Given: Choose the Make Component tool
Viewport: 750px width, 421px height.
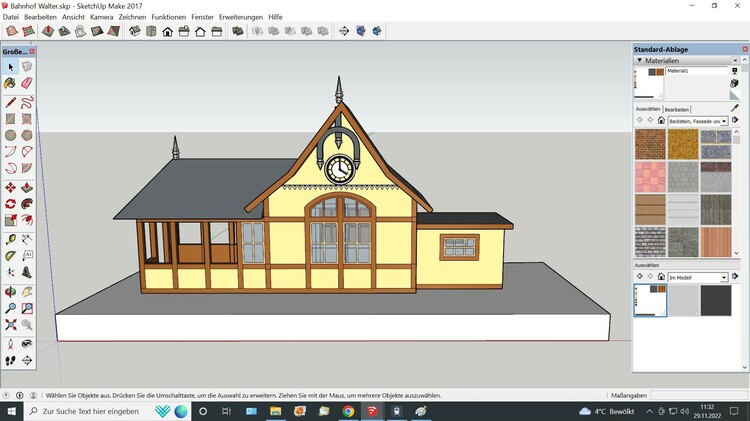Looking at the screenshot, I should pyautogui.click(x=27, y=67).
